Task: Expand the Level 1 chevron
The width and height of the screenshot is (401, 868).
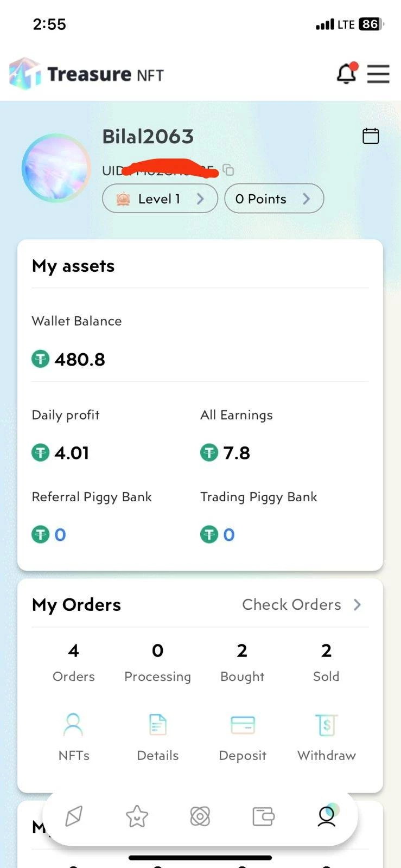Action: pyautogui.click(x=200, y=199)
